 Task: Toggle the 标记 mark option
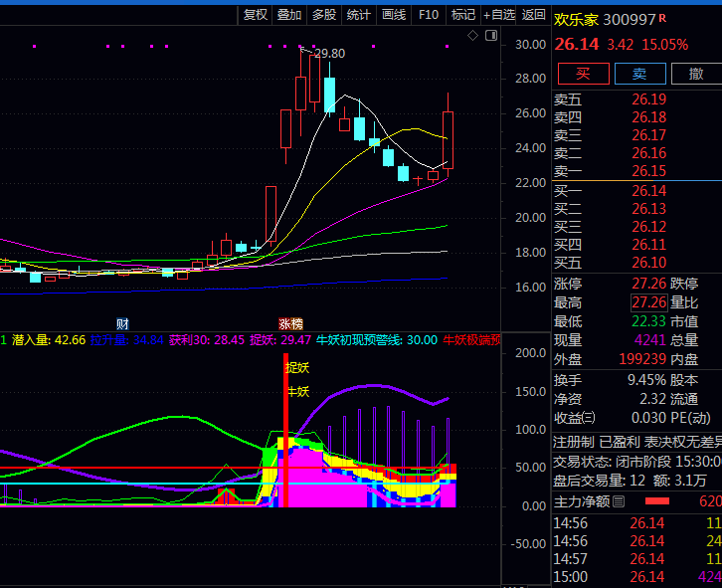(462, 14)
